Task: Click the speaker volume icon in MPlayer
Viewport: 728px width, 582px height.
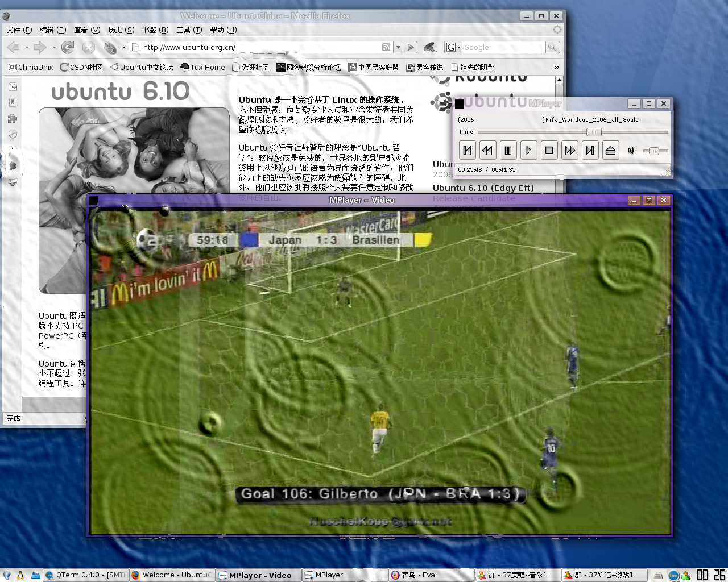Action: coord(631,151)
